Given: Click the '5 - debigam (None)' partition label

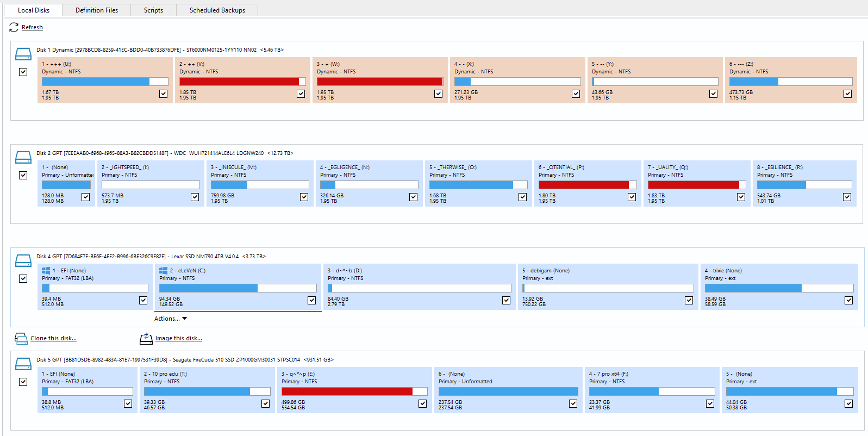Looking at the screenshot, I should coord(546,271).
